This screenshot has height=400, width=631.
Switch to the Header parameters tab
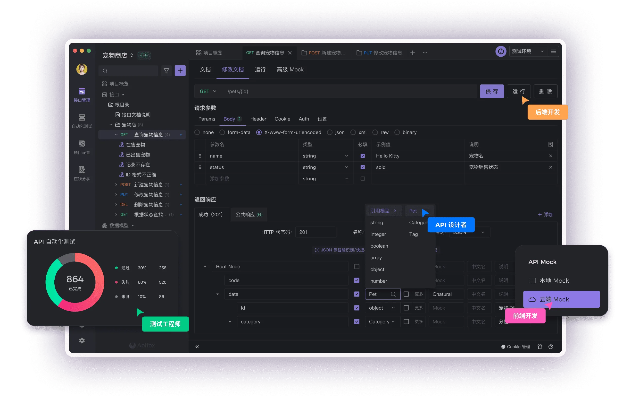click(x=257, y=118)
